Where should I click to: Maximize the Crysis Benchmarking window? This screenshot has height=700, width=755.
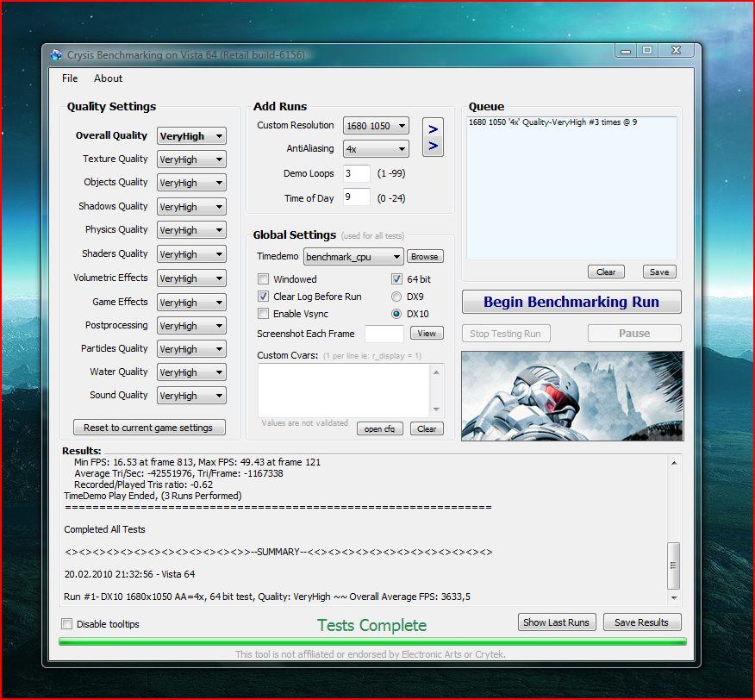pyautogui.click(x=647, y=51)
